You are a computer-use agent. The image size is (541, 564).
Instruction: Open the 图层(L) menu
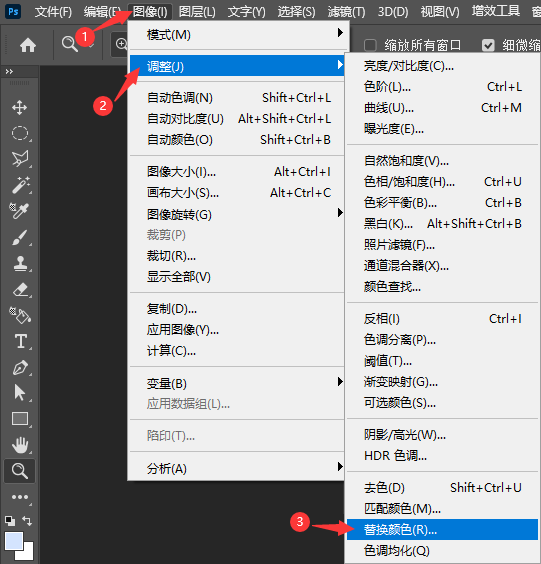point(197,12)
